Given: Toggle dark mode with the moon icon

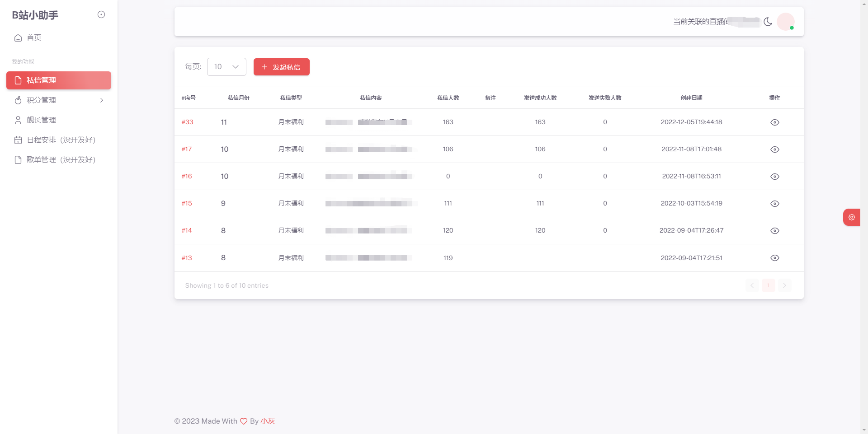Looking at the screenshot, I should point(768,22).
